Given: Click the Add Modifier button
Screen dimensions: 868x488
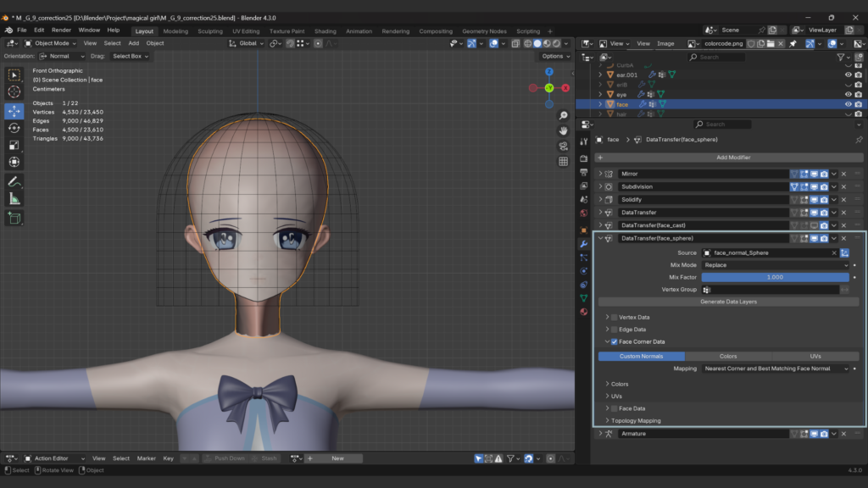Looking at the screenshot, I should (x=734, y=158).
